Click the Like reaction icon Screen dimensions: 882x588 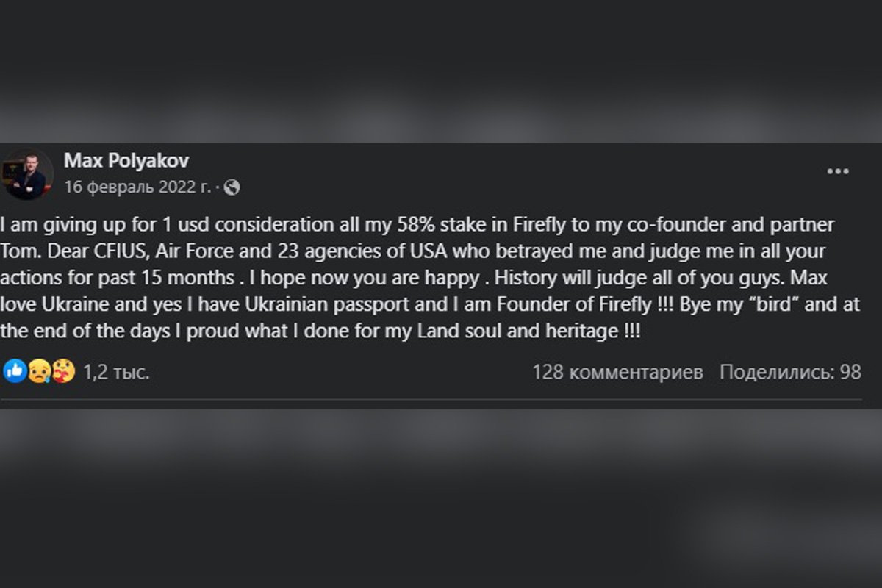(15, 371)
